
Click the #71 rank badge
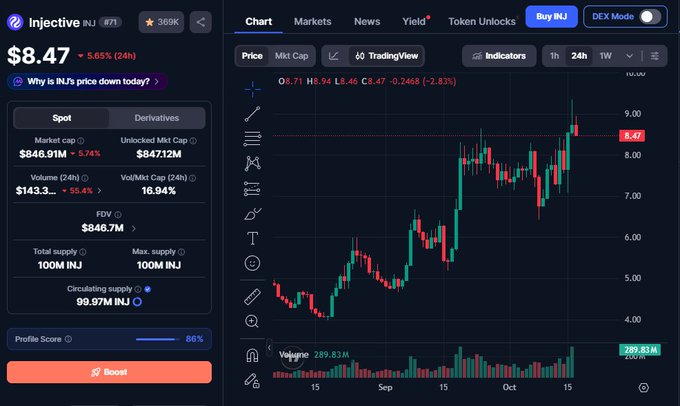point(111,22)
